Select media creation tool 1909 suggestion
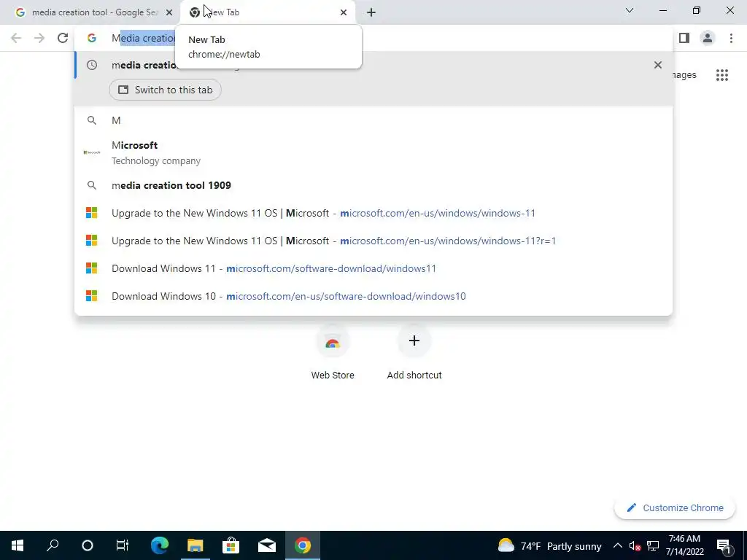Viewport: 747px width, 560px height. (373, 185)
